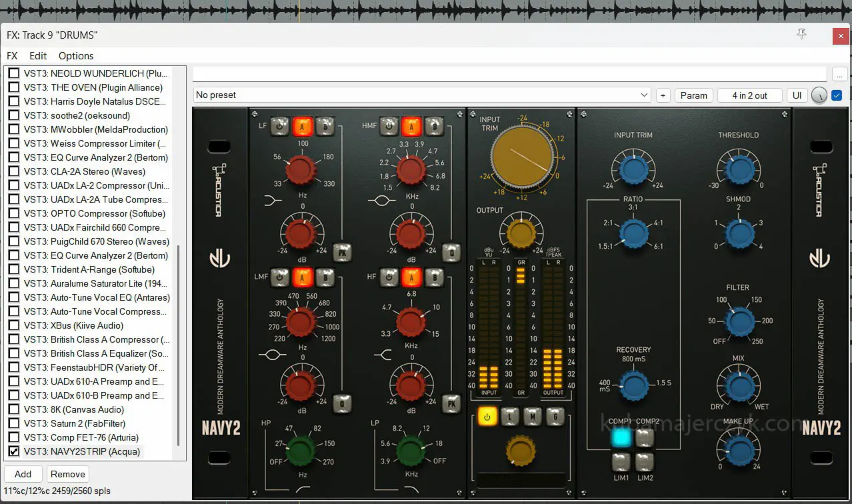
Task: Click the 4 in 2 out routing button
Action: tap(749, 95)
